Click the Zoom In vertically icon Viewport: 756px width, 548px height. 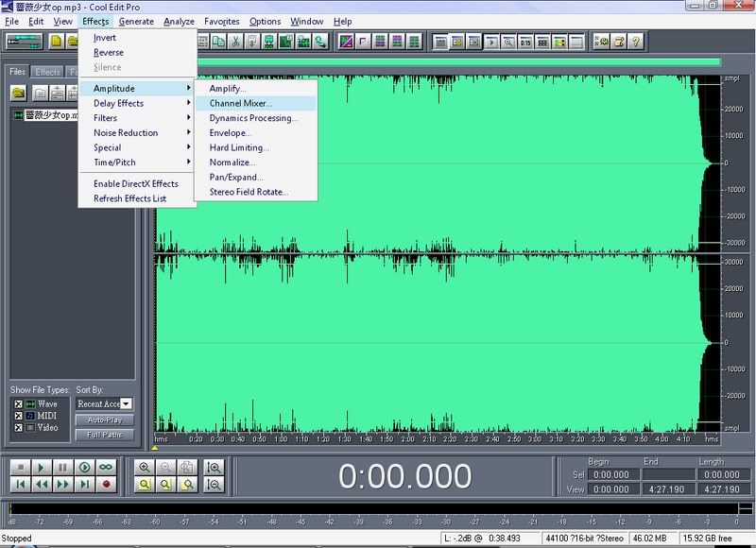(214, 467)
